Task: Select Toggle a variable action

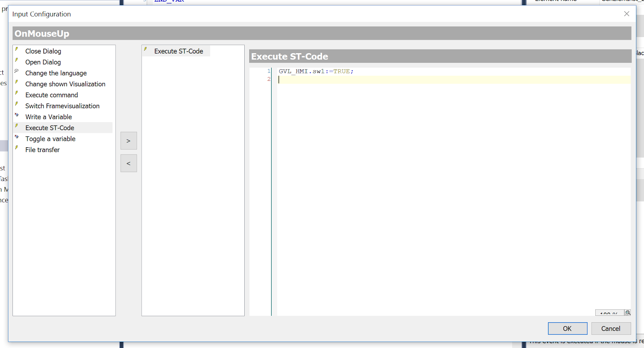Action: (x=50, y=139)
